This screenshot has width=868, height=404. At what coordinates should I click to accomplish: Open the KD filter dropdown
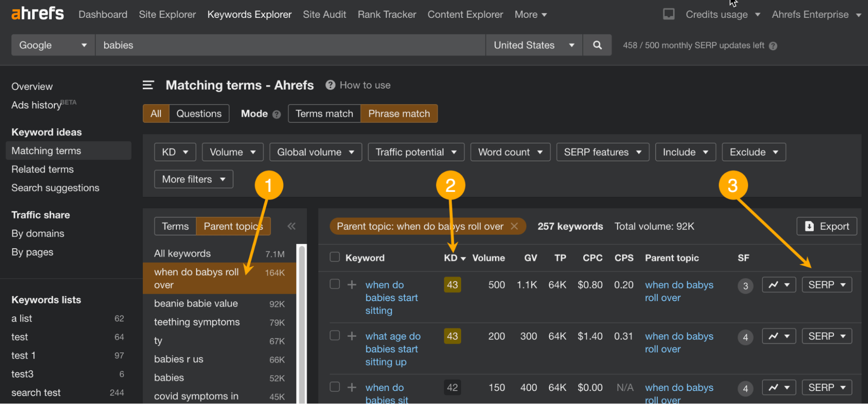[x=175, y=152]
